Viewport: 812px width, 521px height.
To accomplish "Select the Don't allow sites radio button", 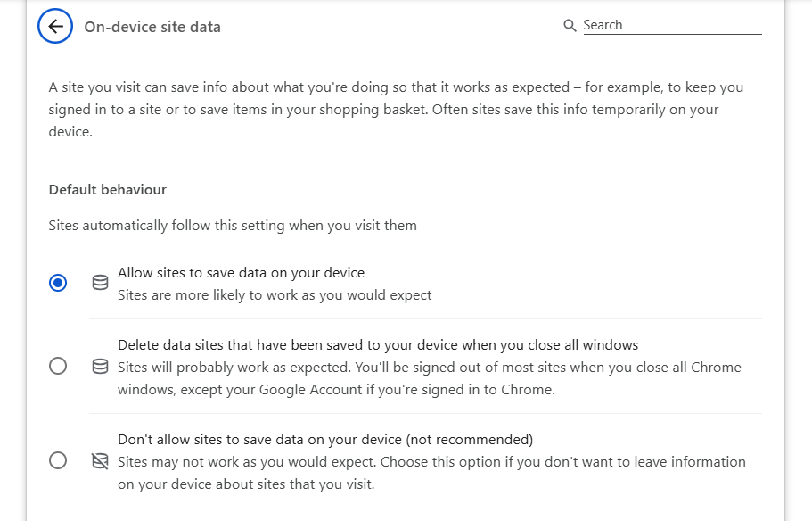I will (x=58, y=460).
